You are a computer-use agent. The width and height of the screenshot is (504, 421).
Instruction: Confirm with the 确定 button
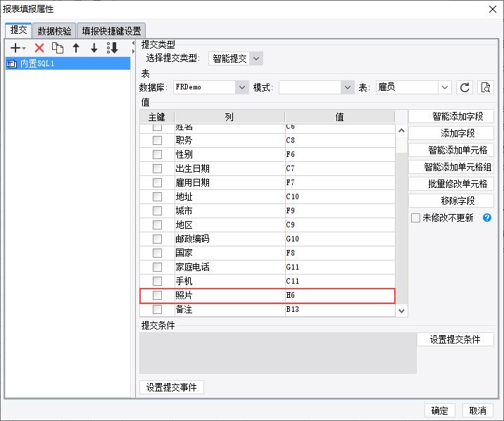[x=439, y=410]
